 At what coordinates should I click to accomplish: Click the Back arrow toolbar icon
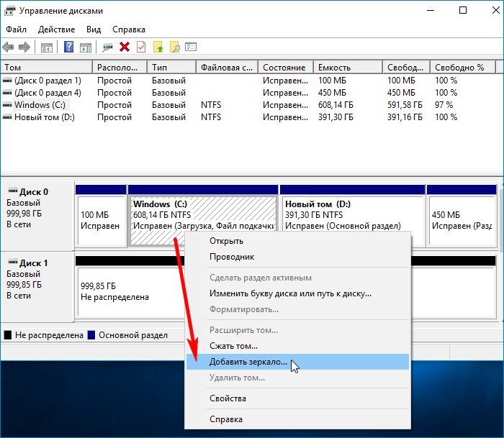point(8,47)
